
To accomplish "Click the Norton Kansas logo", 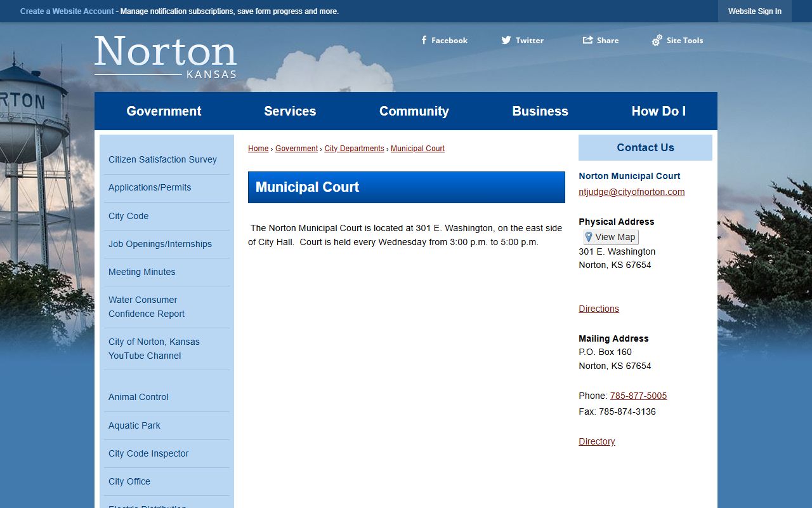I will pyautogui.click(x=166, y=57).
